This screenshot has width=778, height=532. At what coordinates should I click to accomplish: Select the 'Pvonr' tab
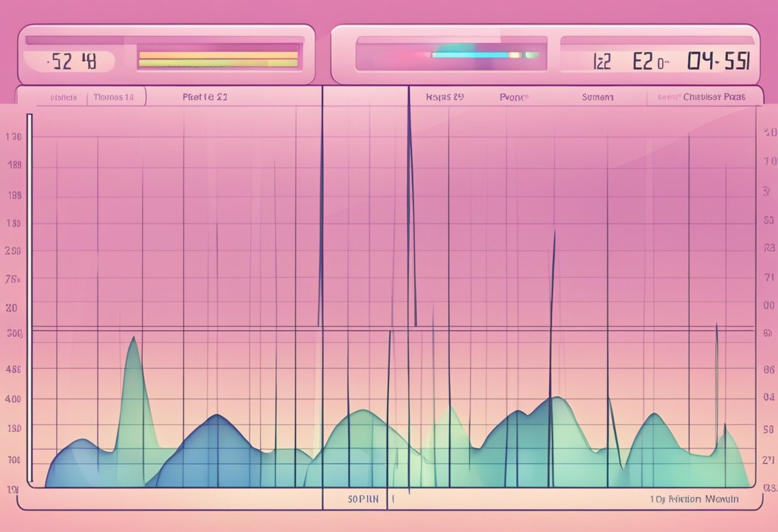tap(514, 98)
